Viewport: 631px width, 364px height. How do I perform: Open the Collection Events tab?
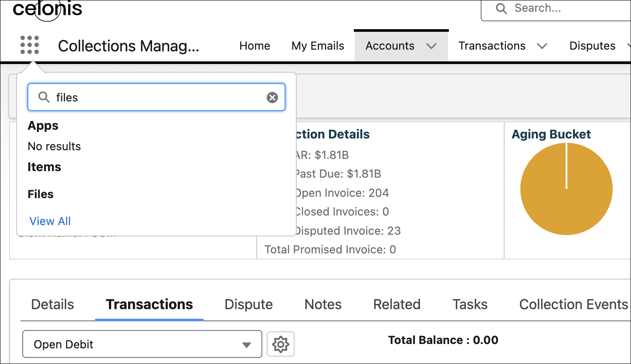573,304
